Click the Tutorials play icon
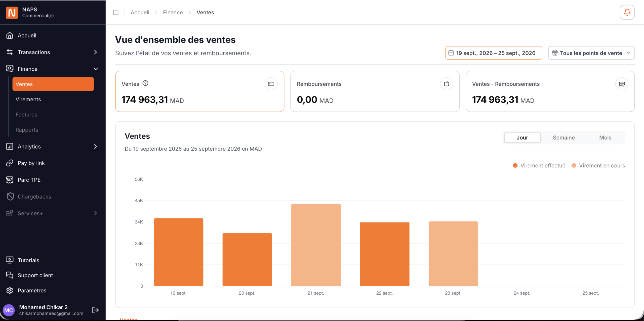This screenshot has width=644, height=321. point(10,260)
